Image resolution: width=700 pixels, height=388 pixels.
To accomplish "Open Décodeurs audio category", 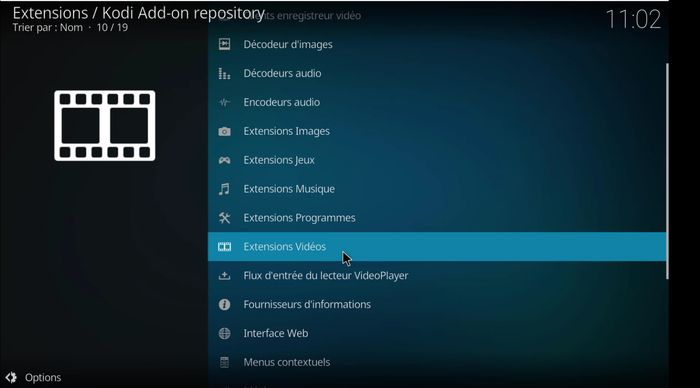I will tap(438, 73).
